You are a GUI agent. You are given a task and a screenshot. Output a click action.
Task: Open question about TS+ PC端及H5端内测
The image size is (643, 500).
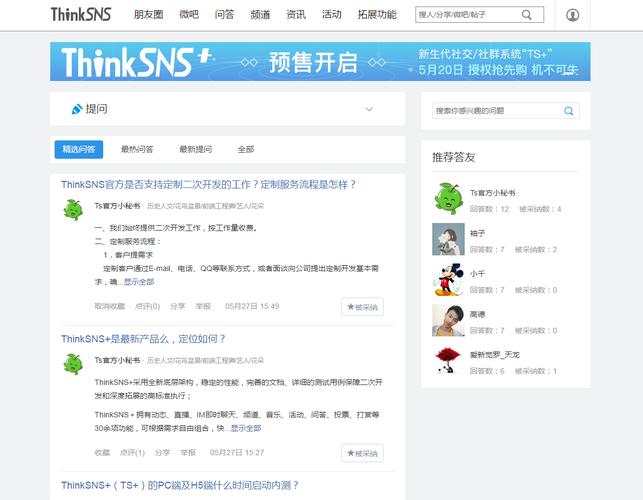click(180, 485)
